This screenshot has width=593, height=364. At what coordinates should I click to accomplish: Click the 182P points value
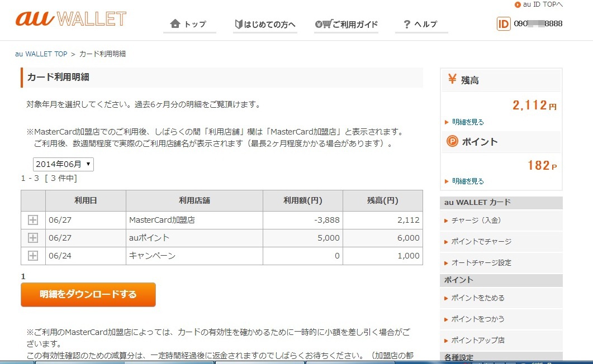coord(542,165)
